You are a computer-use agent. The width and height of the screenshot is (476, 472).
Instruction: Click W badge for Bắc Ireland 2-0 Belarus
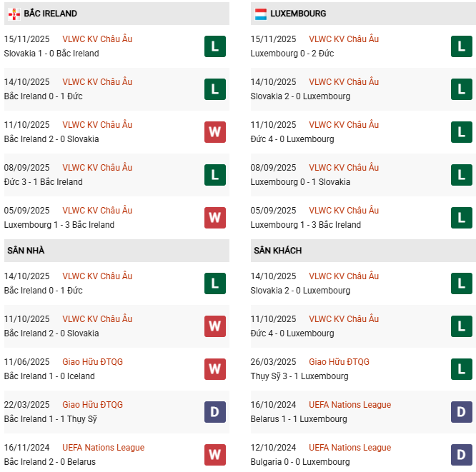[215, 455]
